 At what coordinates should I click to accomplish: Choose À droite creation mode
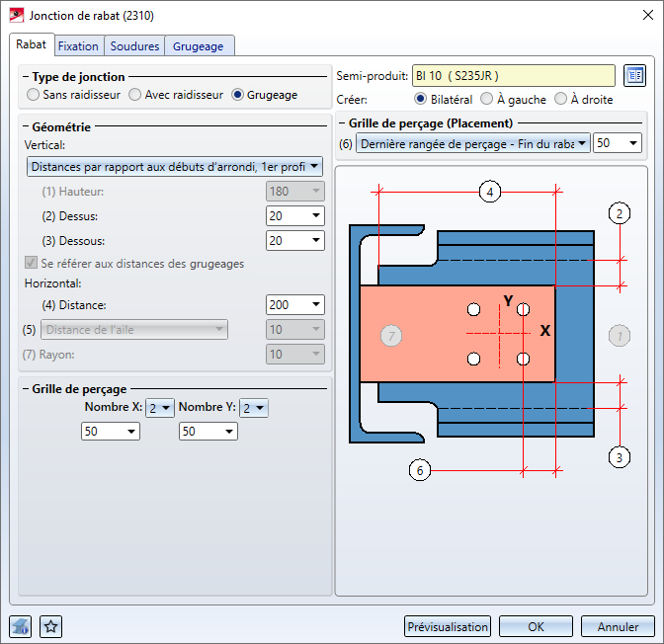click(584, 99)
